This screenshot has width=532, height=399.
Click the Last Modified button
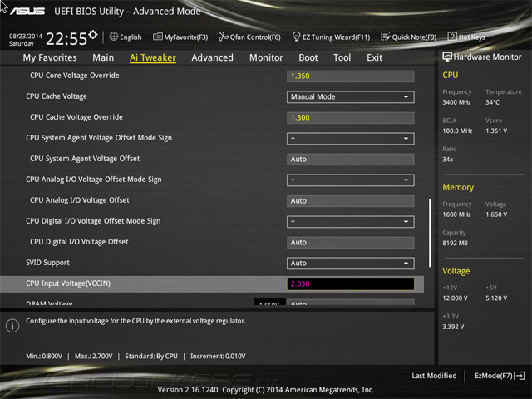point(434,376)
